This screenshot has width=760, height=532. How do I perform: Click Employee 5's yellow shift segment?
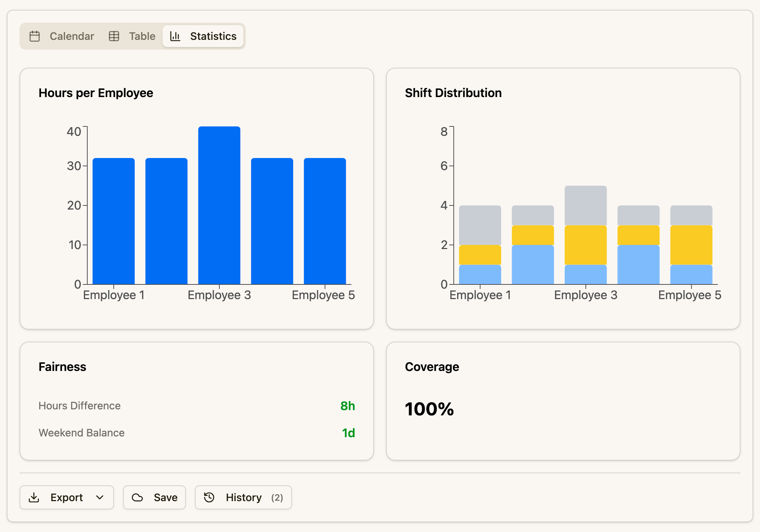(x=691, y=245)
